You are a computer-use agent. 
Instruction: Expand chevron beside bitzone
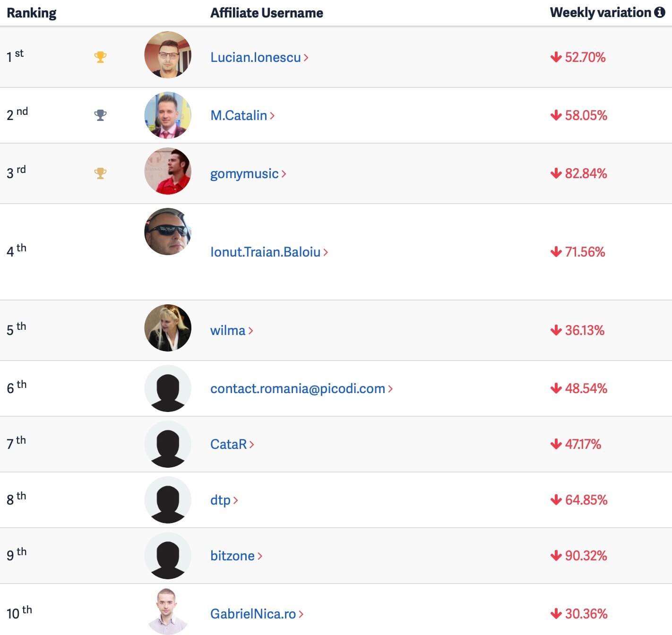(x=260, y=556)
